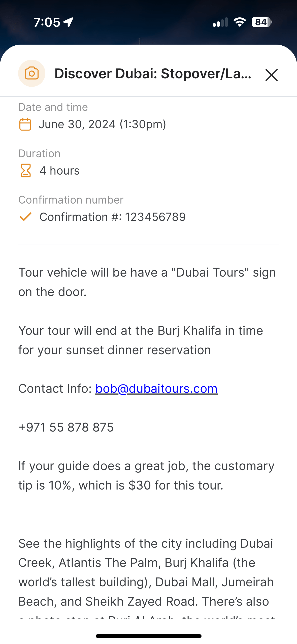
Task: Tap the status bar clock showing 7:05
Action: tap(47, 22)
